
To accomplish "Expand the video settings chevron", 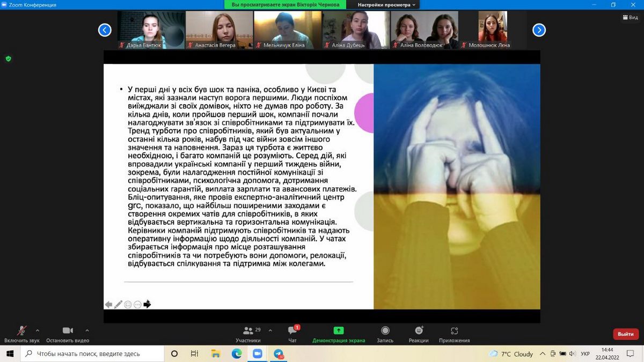I will click(87, 330).
